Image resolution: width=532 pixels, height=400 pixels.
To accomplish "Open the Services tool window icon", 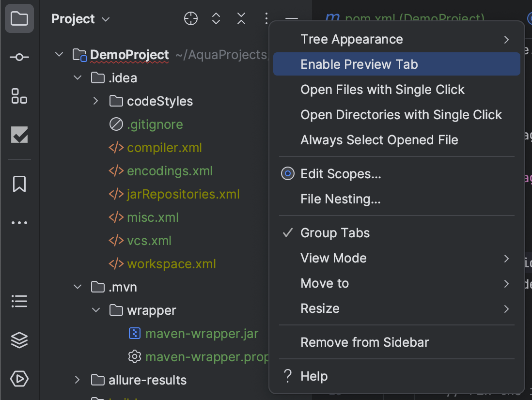I will tap(19, 379).
